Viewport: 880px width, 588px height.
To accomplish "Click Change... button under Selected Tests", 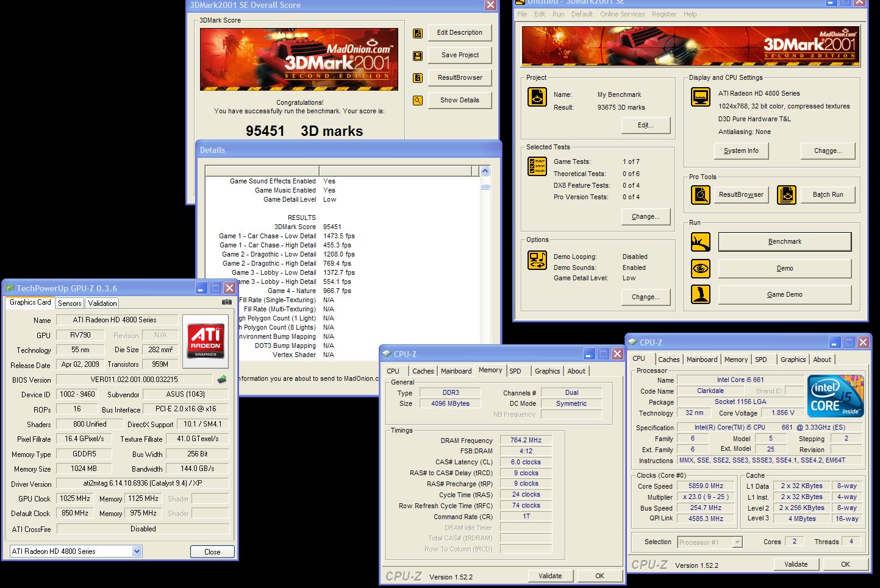I will (646, 217).
